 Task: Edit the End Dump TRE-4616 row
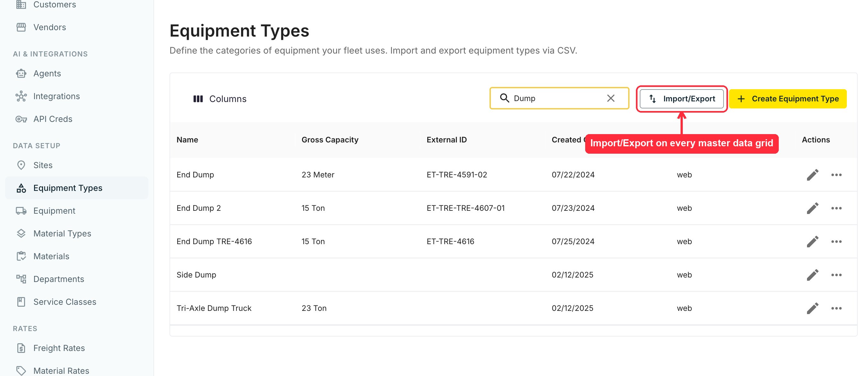812,242
